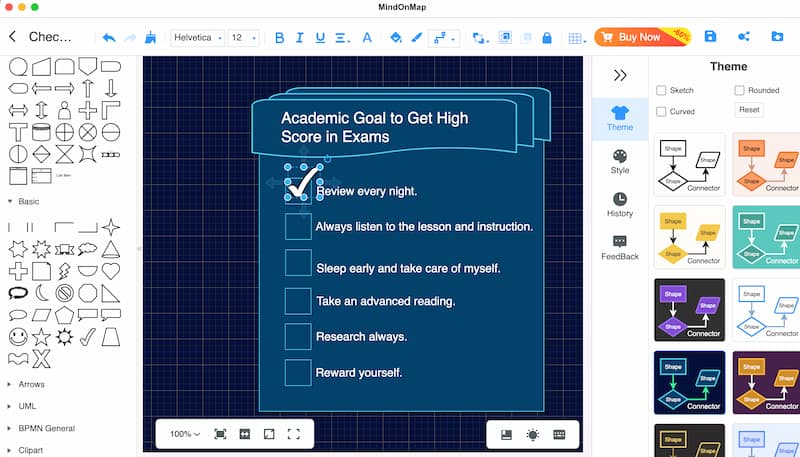Toggle bold text formatting
800x457 pixels.
click(279, 38)
